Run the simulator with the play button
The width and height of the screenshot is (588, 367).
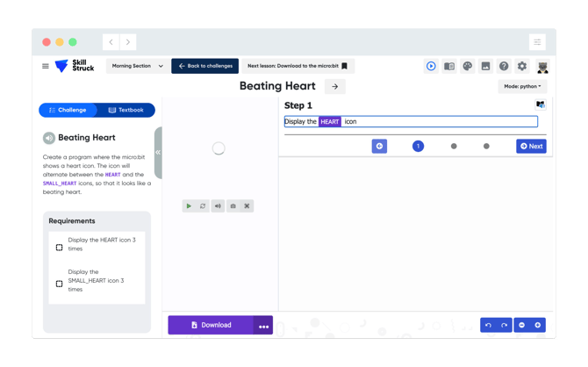(x=189, y=206)
